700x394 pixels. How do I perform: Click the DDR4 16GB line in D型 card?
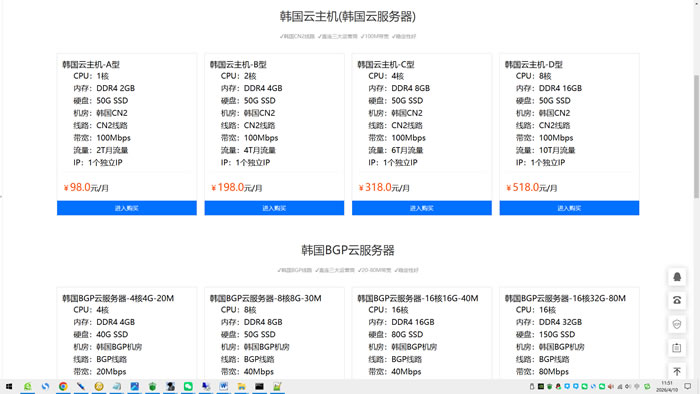[x=549, y=88]
